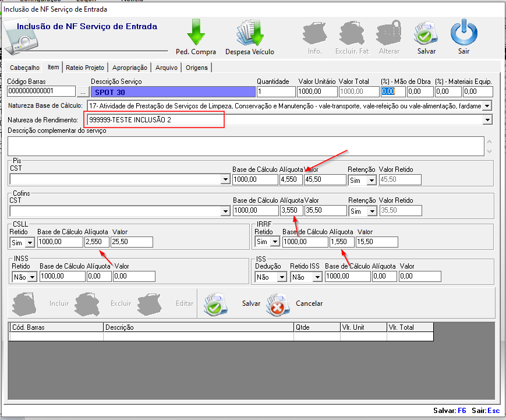
Task: Click the item Salvar checkmark icon
Action: coord(215,304)
